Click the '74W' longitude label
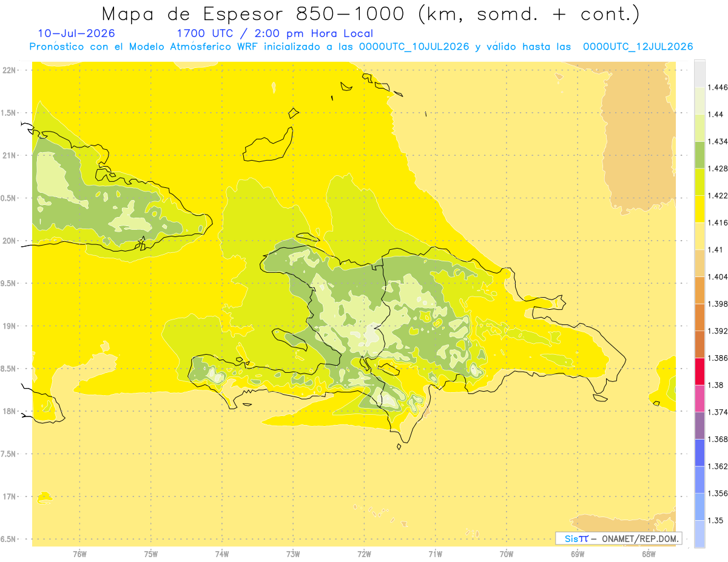 pyautogui.click(x=222, y=554)
